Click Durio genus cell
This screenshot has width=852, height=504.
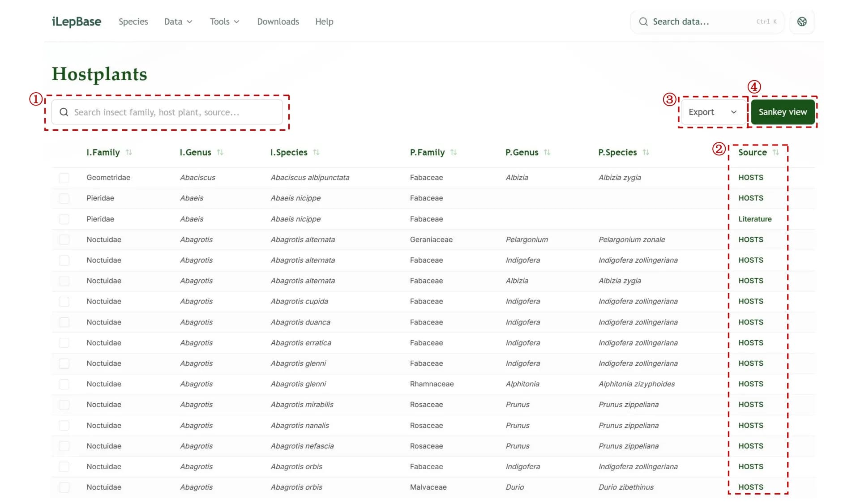[x=514, y=487]
